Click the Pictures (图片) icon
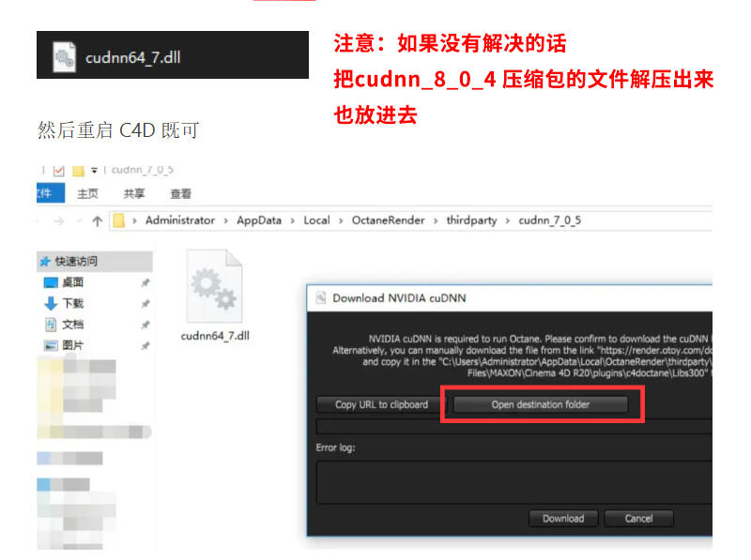This screenshot has width=751, height=560. (51, 345)
